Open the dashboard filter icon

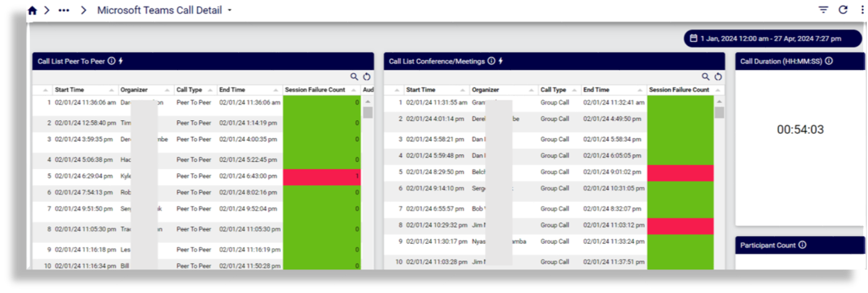[823, 10]
